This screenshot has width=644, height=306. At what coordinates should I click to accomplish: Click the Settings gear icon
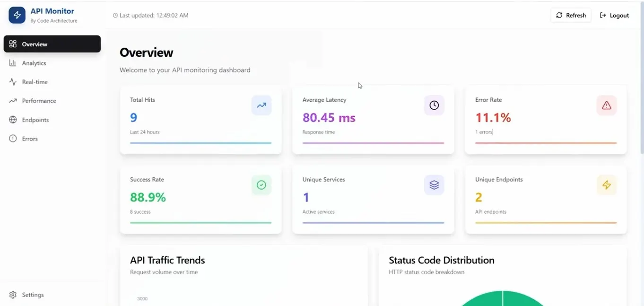(x=13, y=295)
